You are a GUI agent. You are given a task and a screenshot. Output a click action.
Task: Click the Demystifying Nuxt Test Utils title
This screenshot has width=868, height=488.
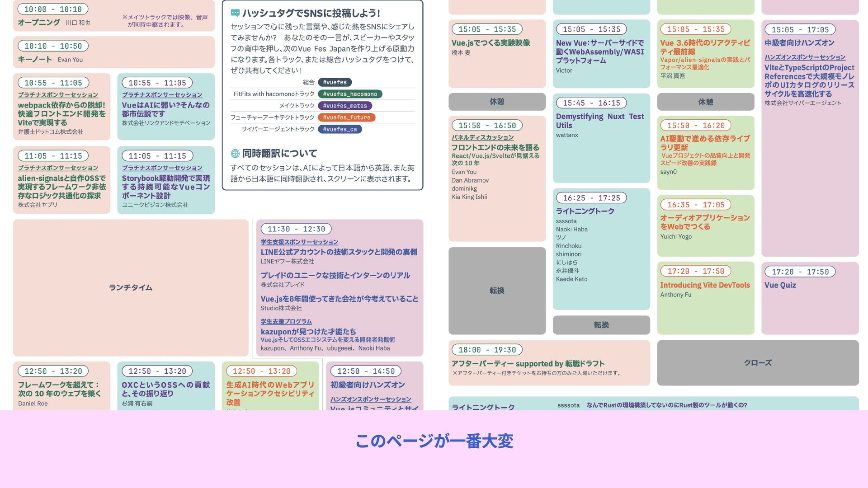coord(599,121)
